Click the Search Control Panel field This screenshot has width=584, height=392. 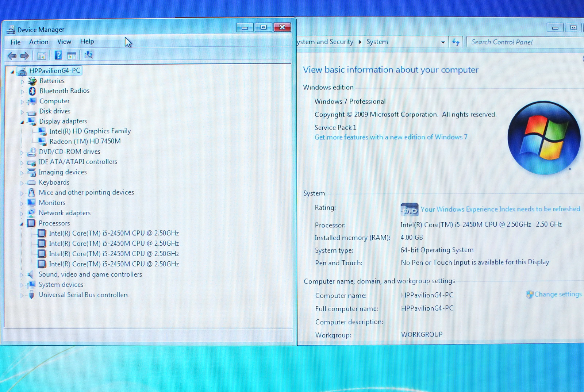(525, 42)
